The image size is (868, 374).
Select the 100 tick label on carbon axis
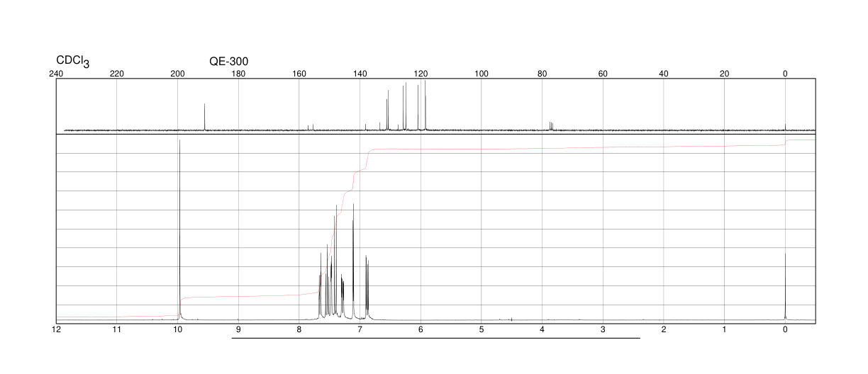pyautogui.click(x=482, y=74)
